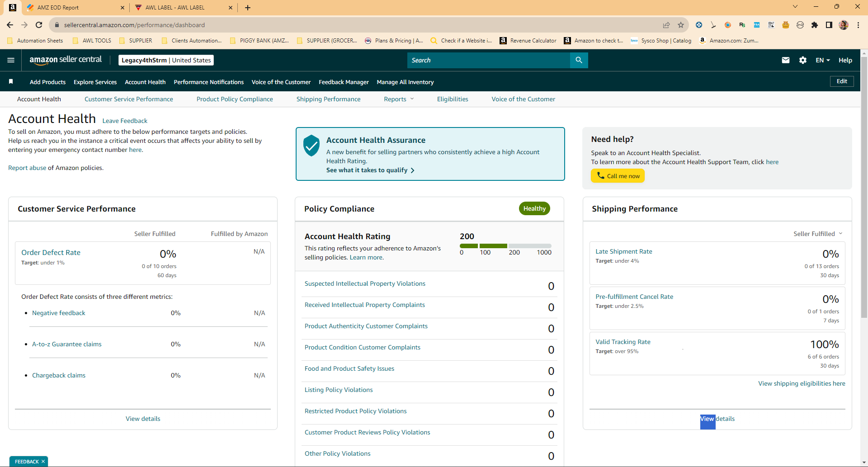868x467 pixels.
Task: Open the Late Shipment Rate link
Action: 624,251
